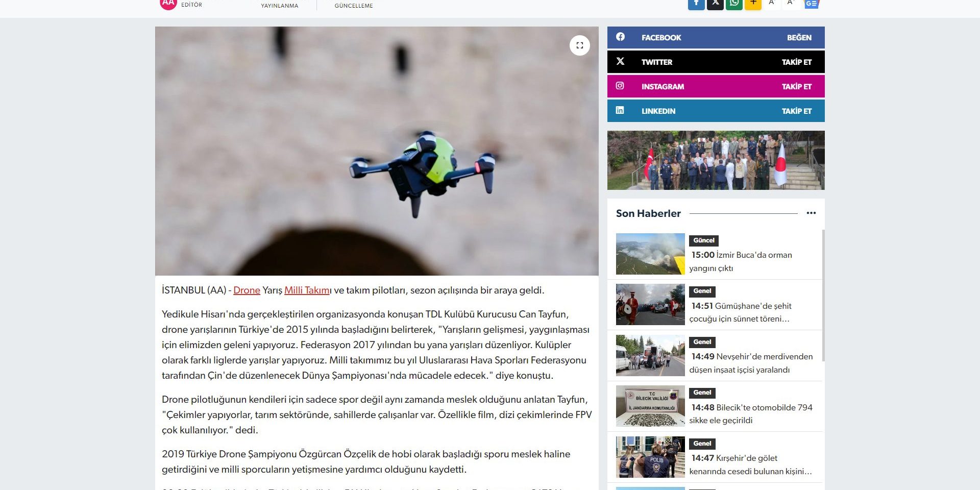The height and width of the screenshot is (490, 980).
Task: Open Son Haberler three-dot menu
Action: 811,213
